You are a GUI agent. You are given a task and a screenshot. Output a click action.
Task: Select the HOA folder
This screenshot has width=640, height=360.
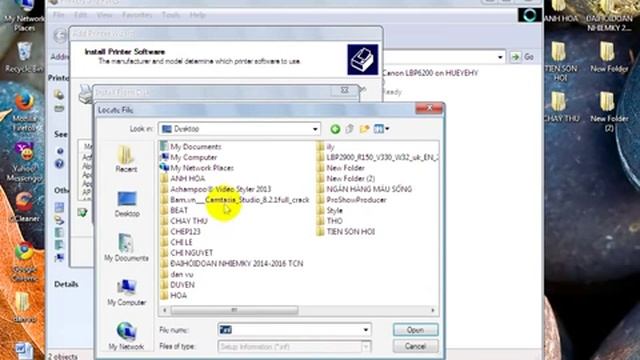[x=173, y=295]
